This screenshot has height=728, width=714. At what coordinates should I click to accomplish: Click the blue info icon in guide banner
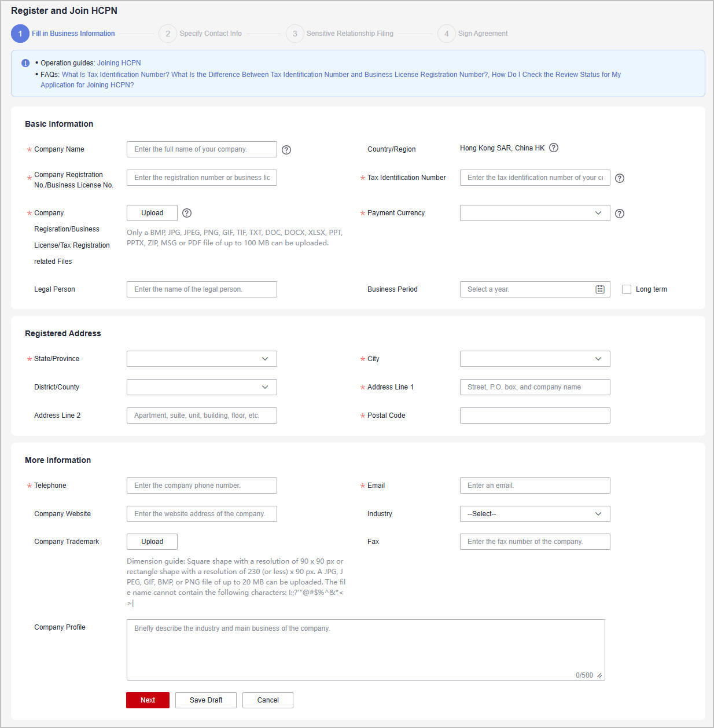coord(25,63)
